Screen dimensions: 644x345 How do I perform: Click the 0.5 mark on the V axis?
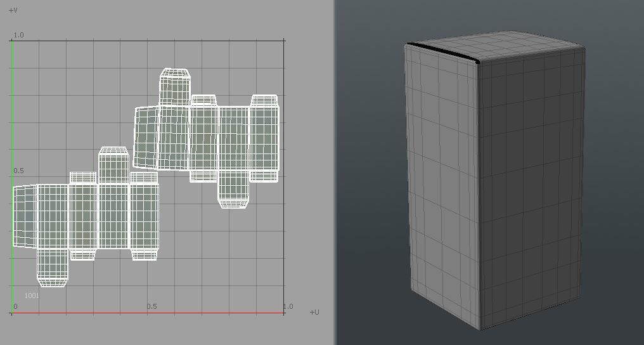[x=19, y=171]
